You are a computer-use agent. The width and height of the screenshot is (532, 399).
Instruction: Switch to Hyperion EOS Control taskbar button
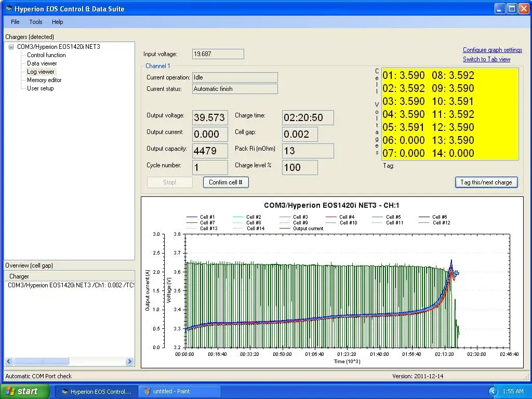(x=96, y=392)
